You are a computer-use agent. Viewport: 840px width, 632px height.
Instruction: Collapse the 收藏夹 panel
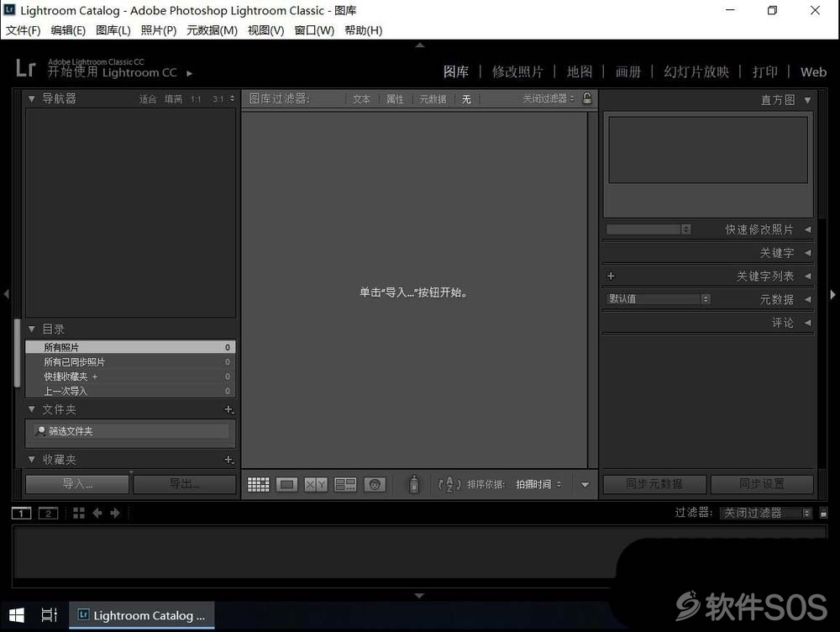point(32,460)
